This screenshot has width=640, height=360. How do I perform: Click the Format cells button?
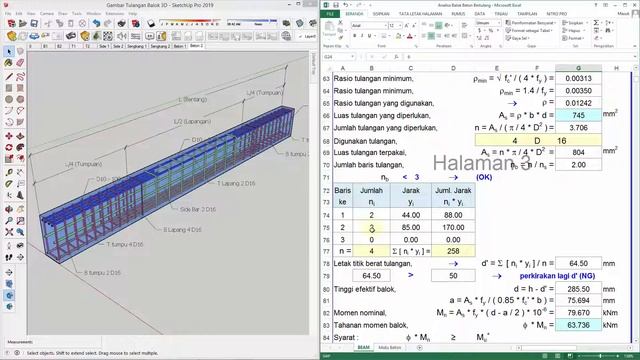574,38
